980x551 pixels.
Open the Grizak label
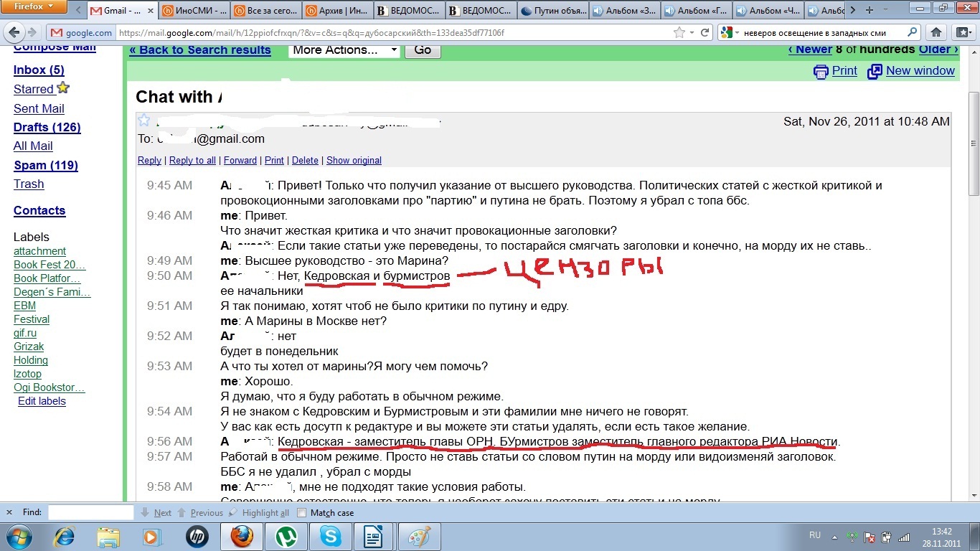pyautogui.click(x=29, y=347)
